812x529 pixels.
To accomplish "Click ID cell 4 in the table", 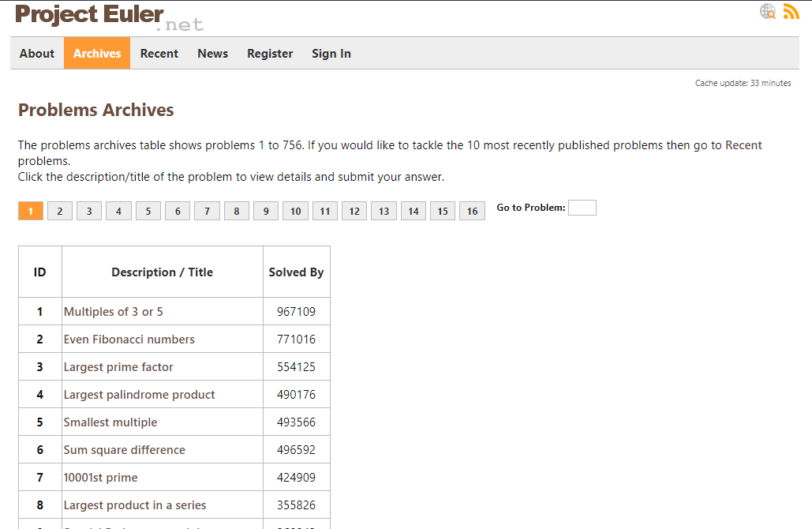I will pyautogui.click(x=40, y=395).
